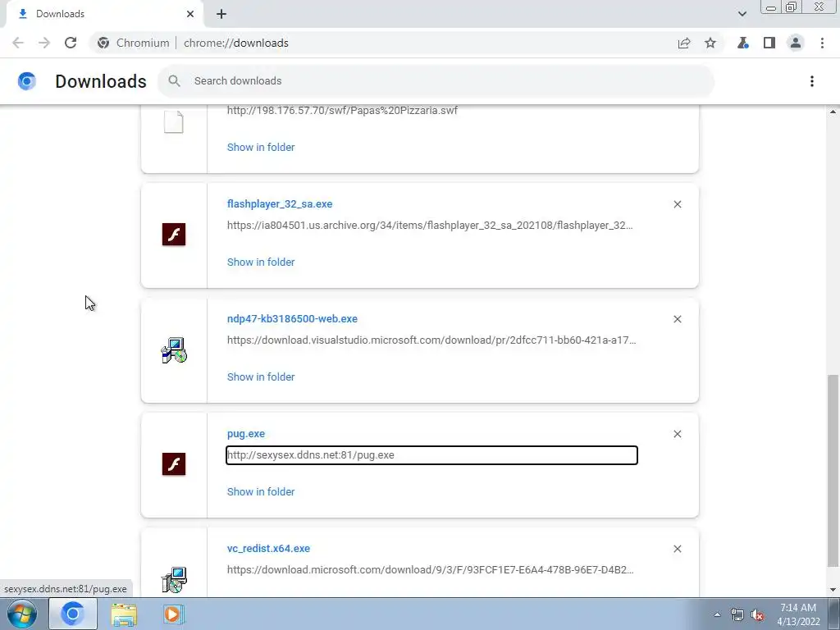Click the scrollbar up arrow
Viewport: 840px width, 630px height.
point(833,112)
